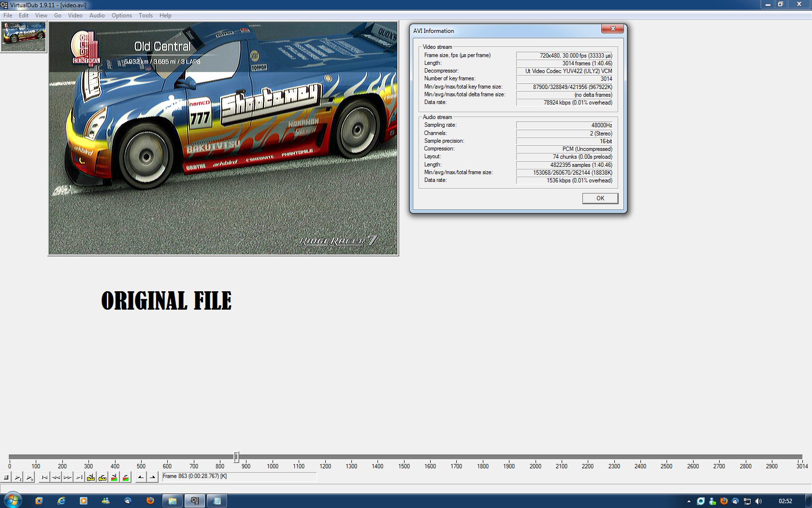Step backward one frame
The image size is (812, 508).
[x=56, y=478]
